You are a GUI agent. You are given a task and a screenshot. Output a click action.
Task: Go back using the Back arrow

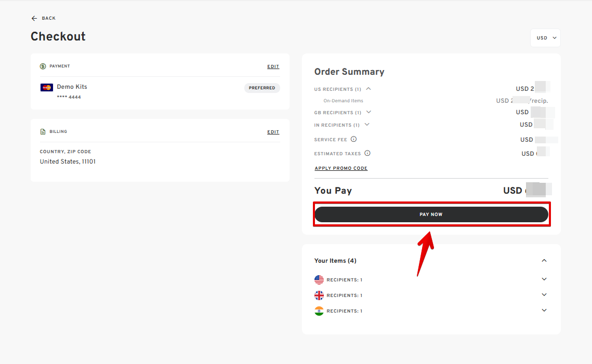pos(34,18)
